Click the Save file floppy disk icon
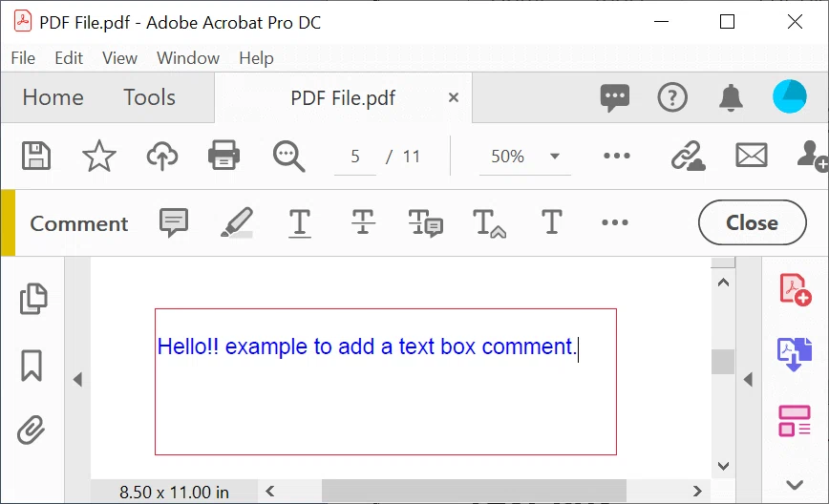 [36, 156]
